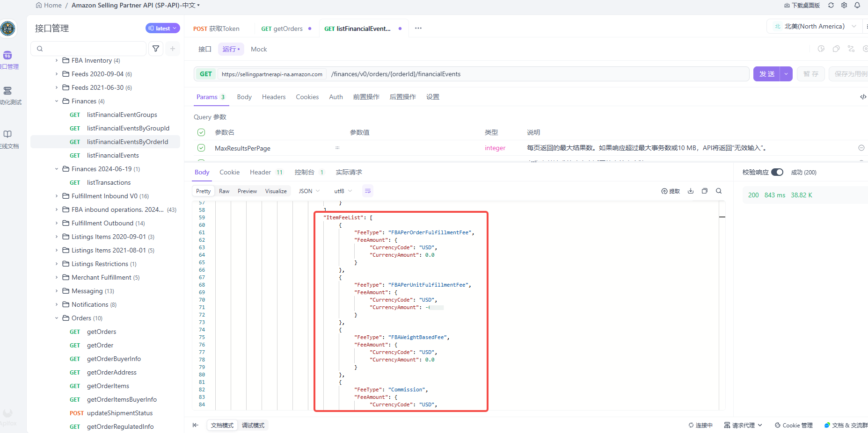Open the 控制台 console tab

click(309, 172)
